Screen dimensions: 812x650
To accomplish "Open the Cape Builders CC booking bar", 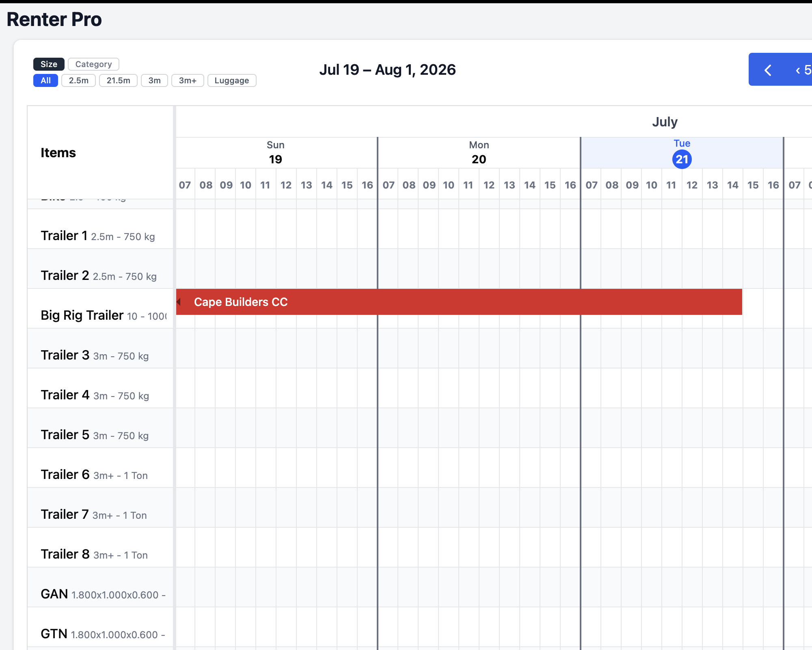I will (459, 302).
